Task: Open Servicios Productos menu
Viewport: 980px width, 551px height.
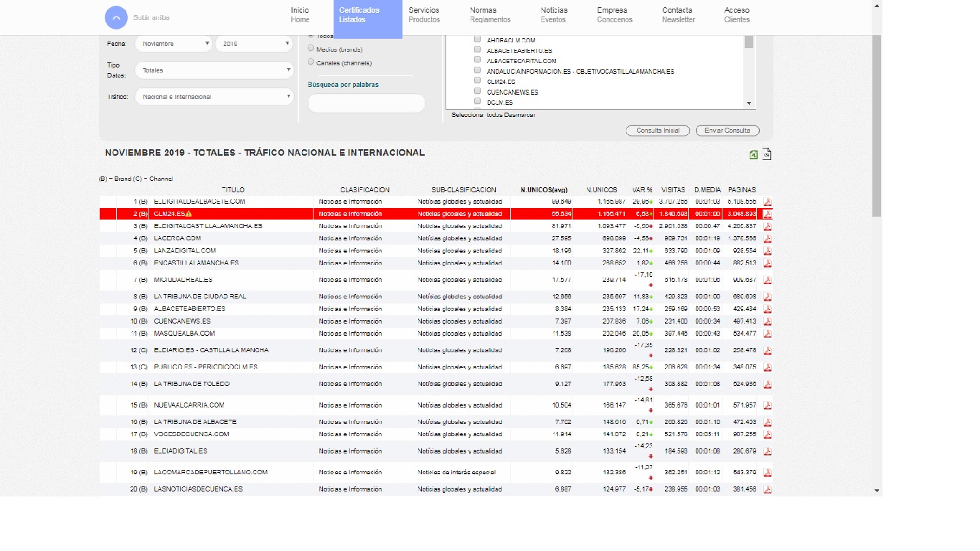Action: [424, 15]
